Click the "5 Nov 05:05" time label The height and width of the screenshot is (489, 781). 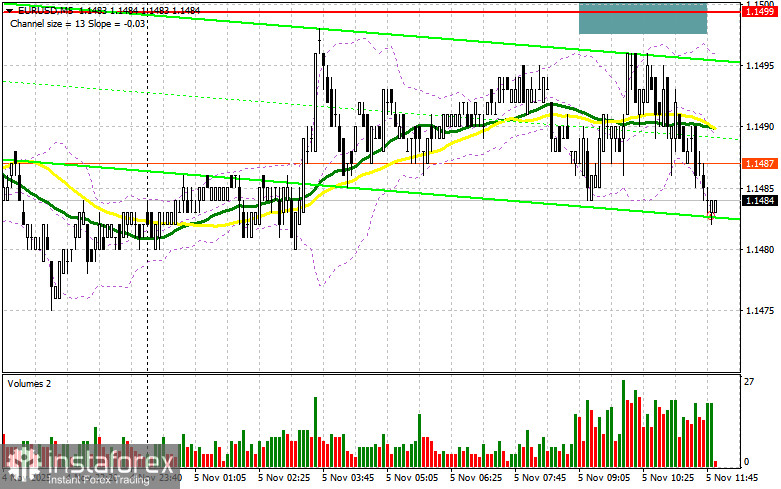click(412, 478)
